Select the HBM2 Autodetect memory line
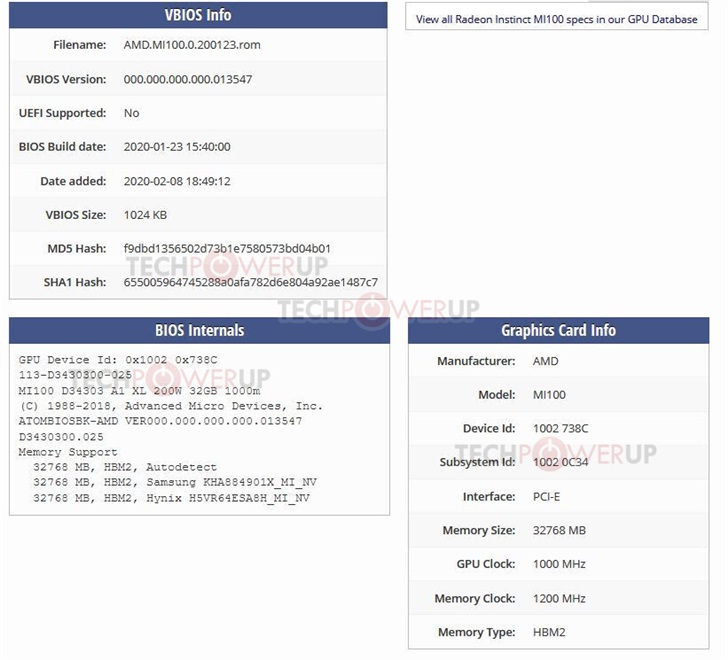Screen dimensions: 728x660 (125, 467)
